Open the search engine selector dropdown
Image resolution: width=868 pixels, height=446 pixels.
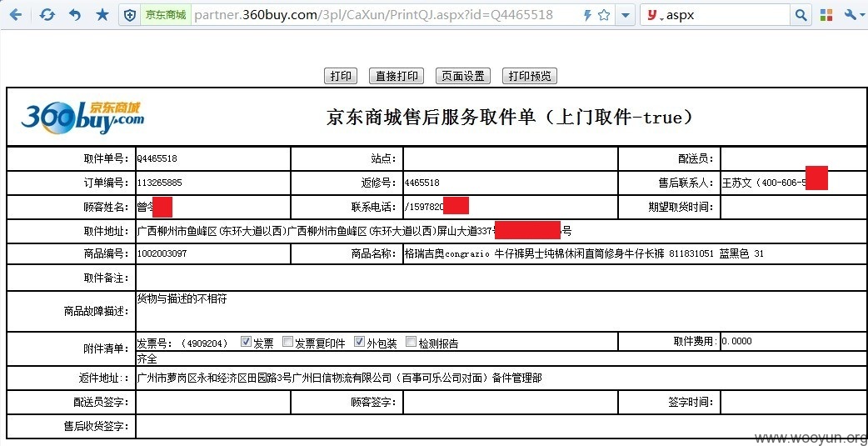click(655, 15)
